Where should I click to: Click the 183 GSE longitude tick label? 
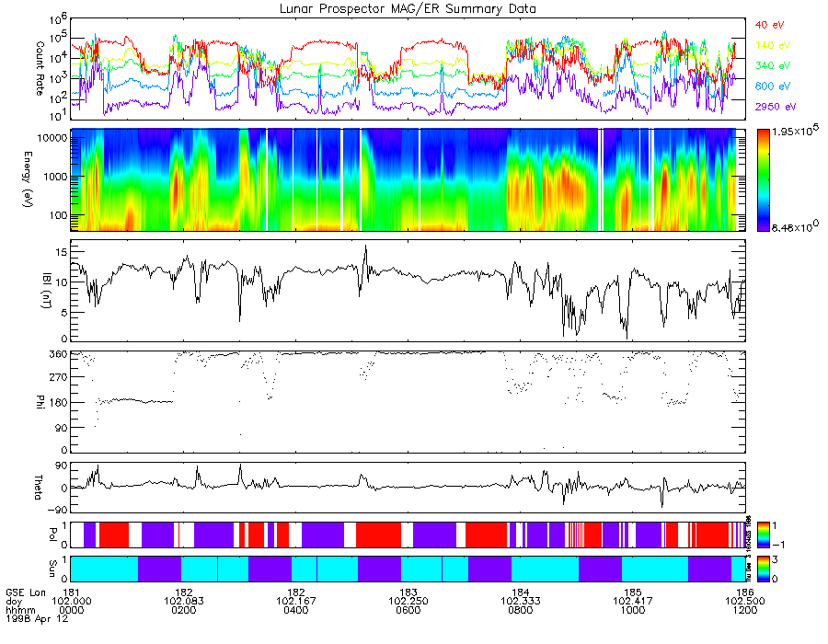[408, 592]
